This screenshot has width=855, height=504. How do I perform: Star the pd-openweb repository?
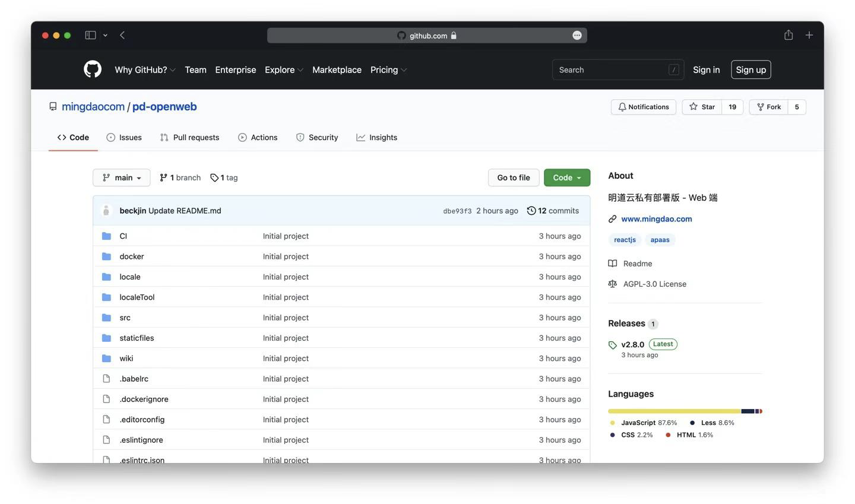click(702, 107)
